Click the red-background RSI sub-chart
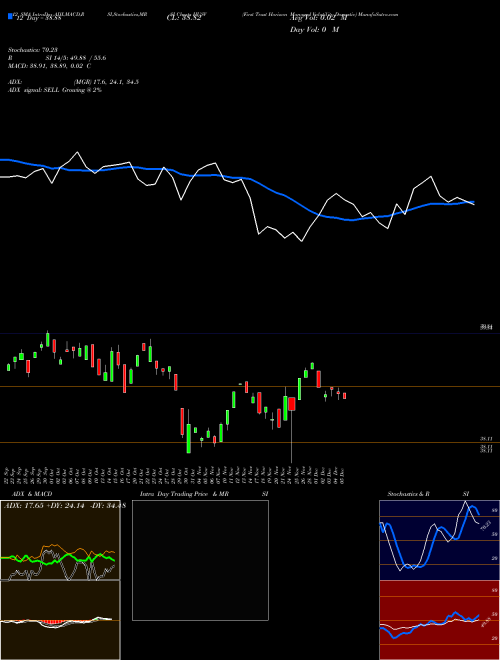Image resolution: width=500 pixels, height=660 pixels. pos(439,620)
